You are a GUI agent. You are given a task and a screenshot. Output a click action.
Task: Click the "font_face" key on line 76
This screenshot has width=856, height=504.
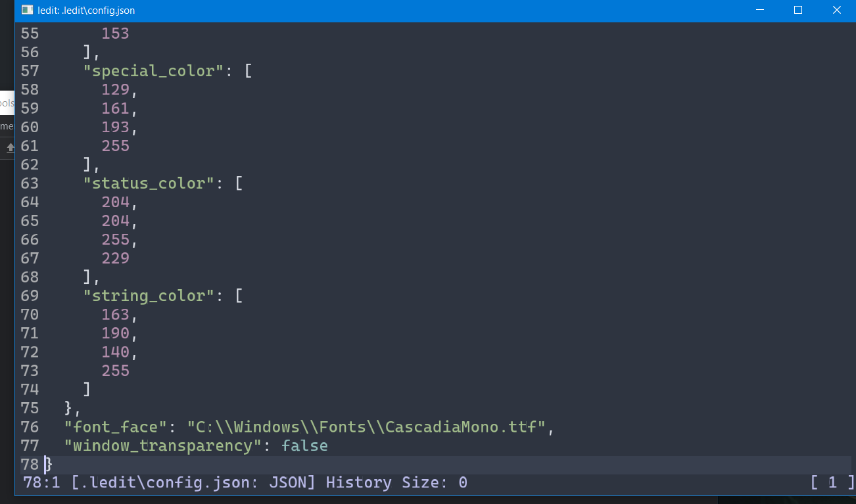tap(116, 427)
